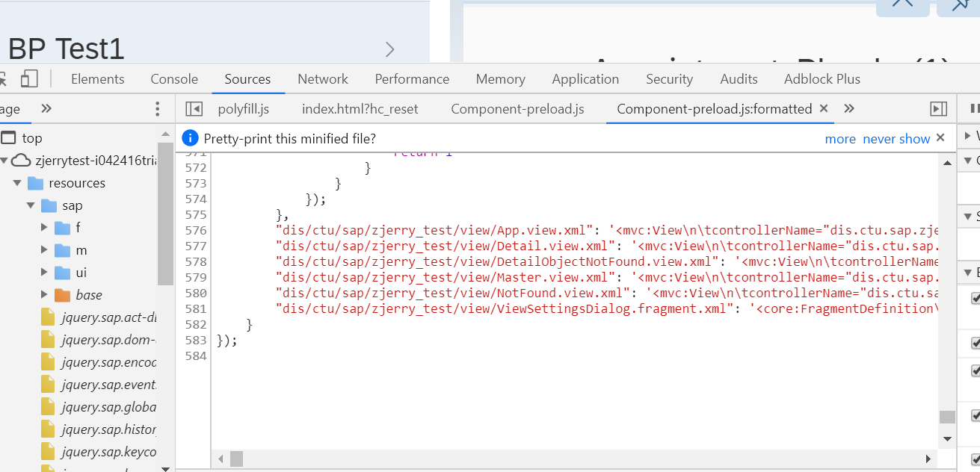980x472 pixels.
Task: Expand the ui folder
Action: 45,273
